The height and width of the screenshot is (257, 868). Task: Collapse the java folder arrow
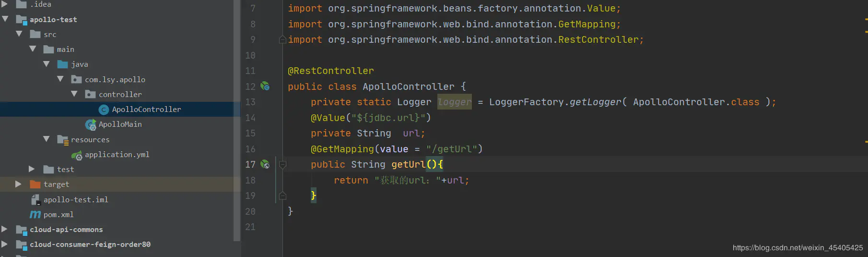point(47,64)
